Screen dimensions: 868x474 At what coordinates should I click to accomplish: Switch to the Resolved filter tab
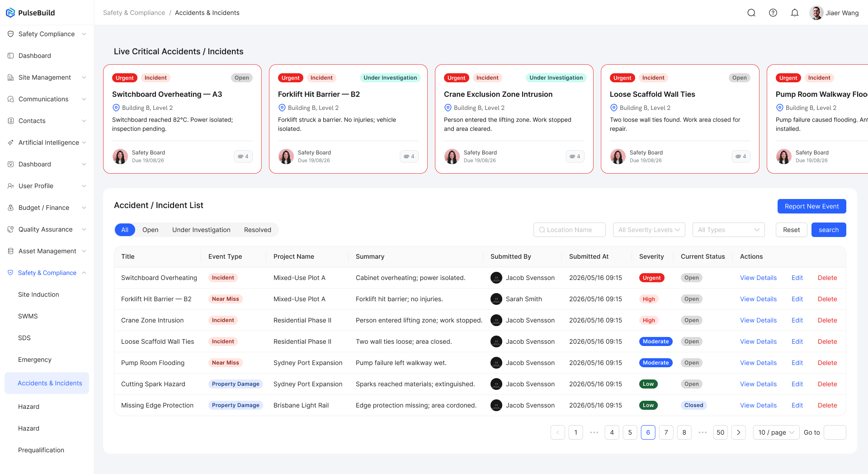258,230
